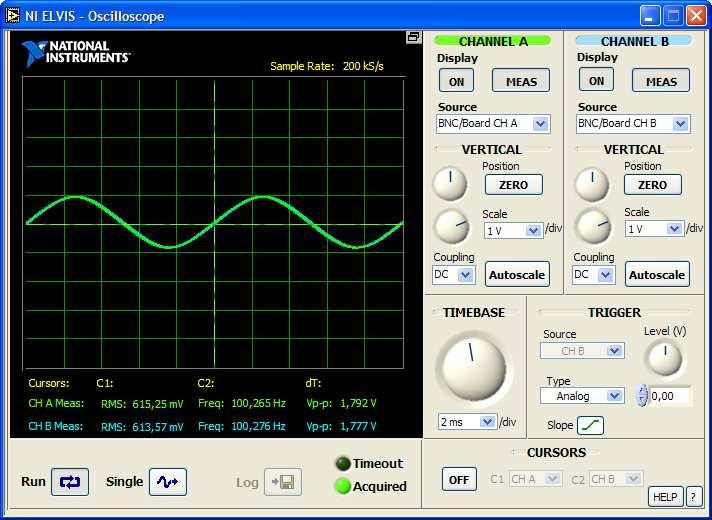Click the trigger level 0,00 input field
Viewport: 712px width, 520px height.
pos(670,396)
